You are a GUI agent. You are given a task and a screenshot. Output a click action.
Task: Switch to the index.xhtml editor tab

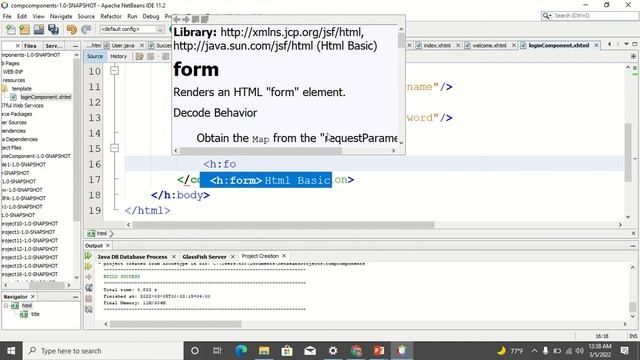tap(436, 45)
